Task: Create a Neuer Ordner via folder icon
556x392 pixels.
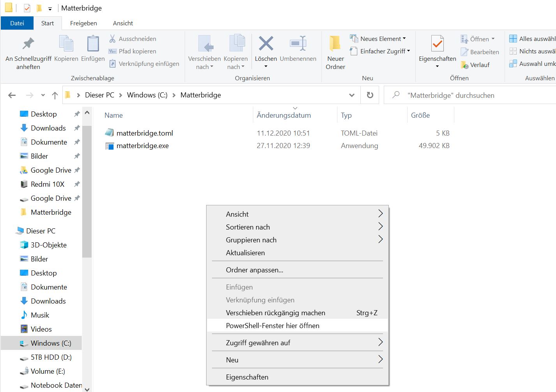Action: tap(335, 43)
